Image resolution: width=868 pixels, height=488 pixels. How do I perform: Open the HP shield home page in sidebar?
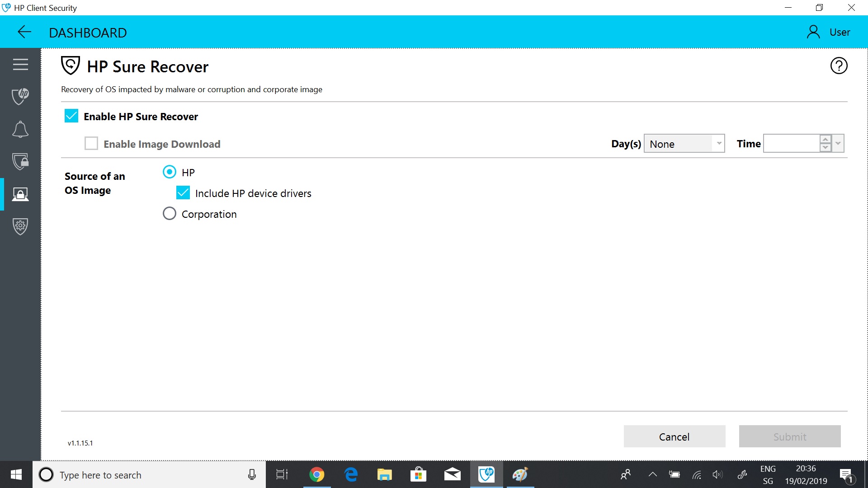pyautogui.click(x=20, y=96)
